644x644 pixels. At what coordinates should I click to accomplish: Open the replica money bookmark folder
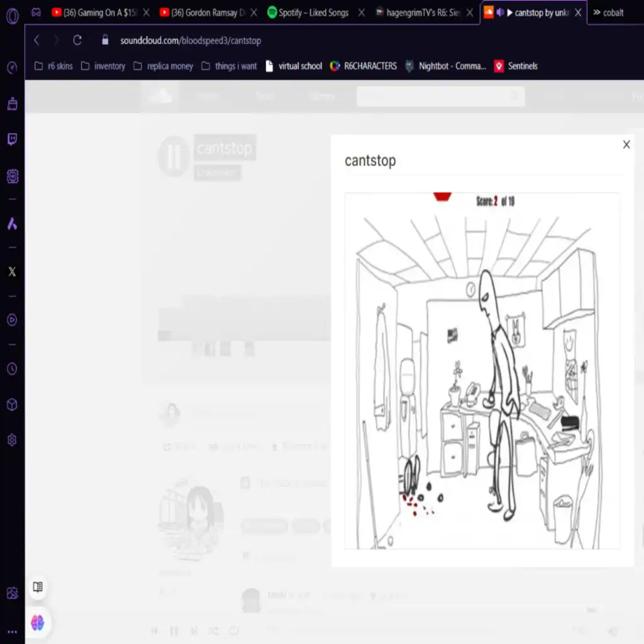coord(163,66)
